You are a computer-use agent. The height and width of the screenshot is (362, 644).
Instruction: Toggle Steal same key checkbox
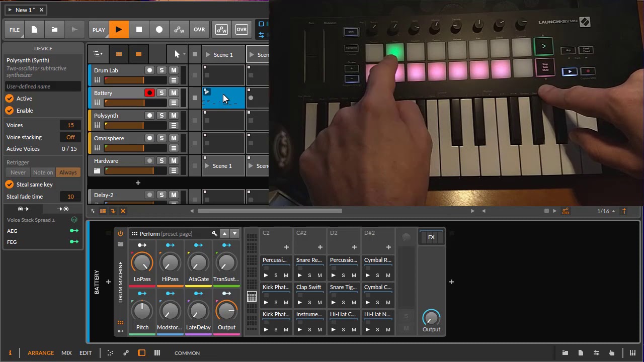coord(10,185)
